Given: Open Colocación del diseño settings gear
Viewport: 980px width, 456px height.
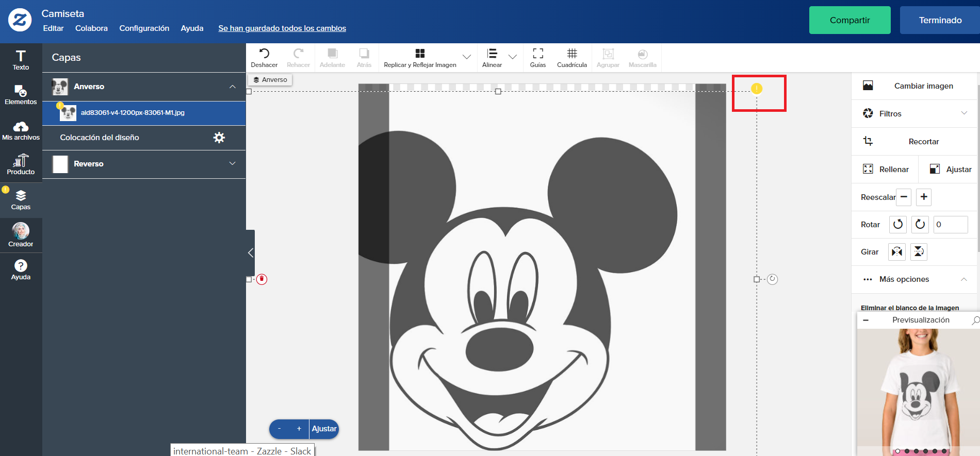Looking at the screenshot, I should 219,138.
